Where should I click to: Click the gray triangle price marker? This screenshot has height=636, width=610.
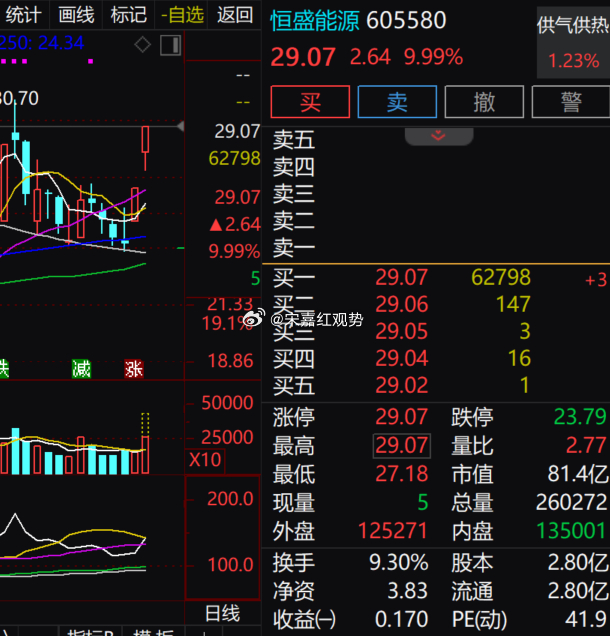click(x=181, y=126)
